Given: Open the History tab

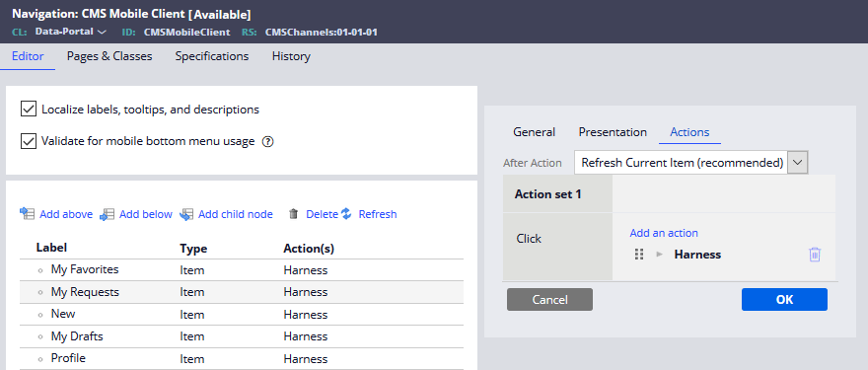Looking at the screenshot, I should coord(291,56).
